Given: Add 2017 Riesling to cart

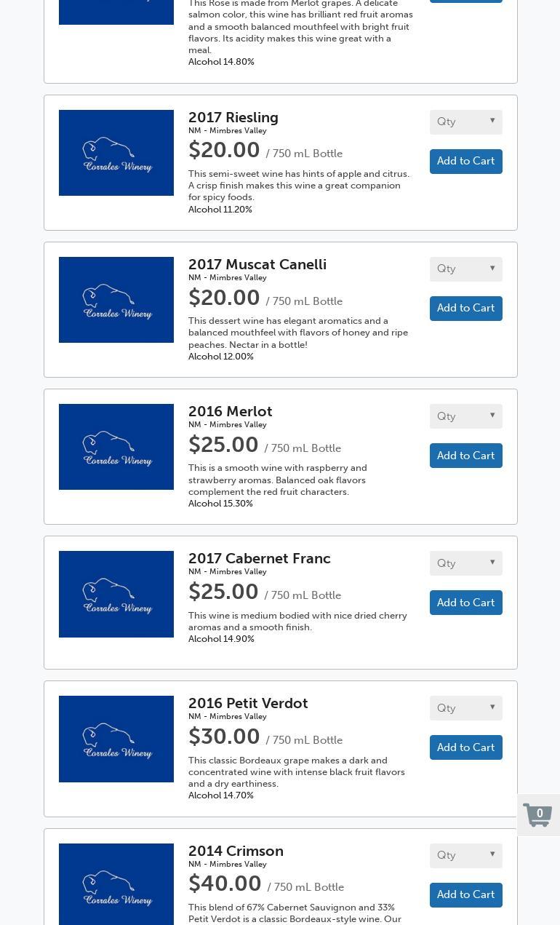Looking at the screenshot, I should click(465, 162).
